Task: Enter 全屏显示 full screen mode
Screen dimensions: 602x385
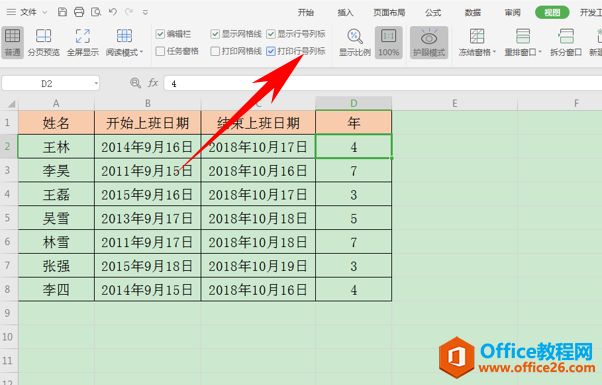Action: pyautogui.click(x=83, y=42)
